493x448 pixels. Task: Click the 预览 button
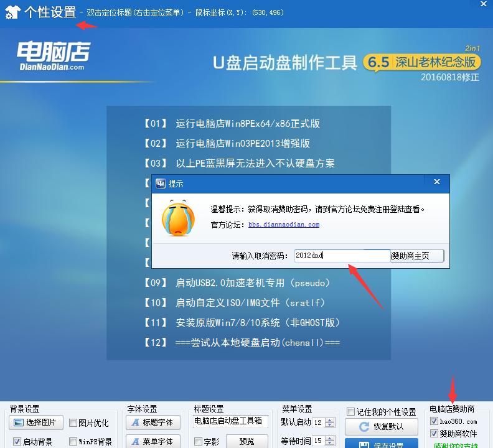pos(247,441)
